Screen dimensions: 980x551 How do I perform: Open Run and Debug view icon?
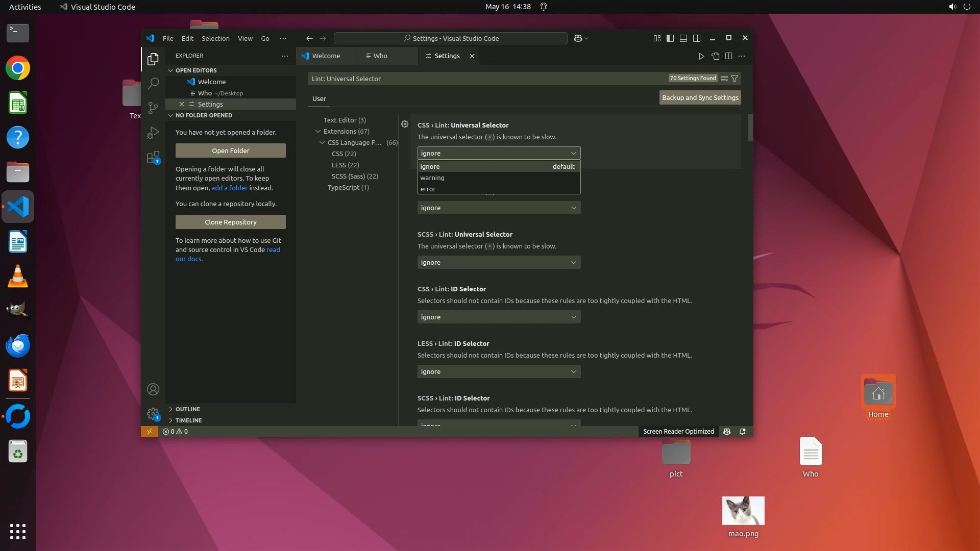click(x=153, y=133)
